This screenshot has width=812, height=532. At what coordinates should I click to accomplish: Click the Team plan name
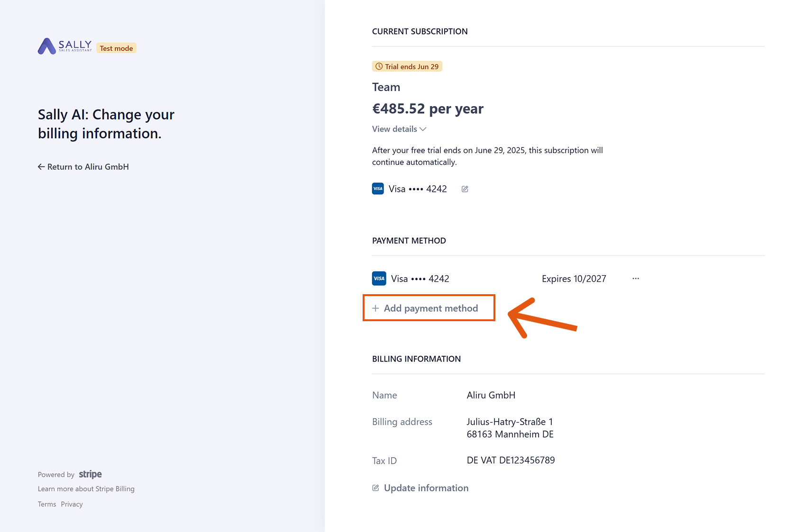coord(386,87)
